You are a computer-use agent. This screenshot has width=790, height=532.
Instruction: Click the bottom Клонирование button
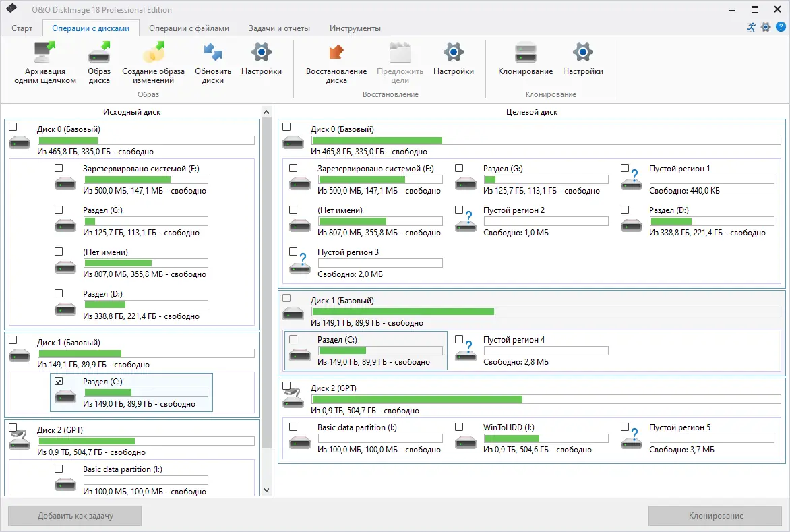(x=715, y=515)
